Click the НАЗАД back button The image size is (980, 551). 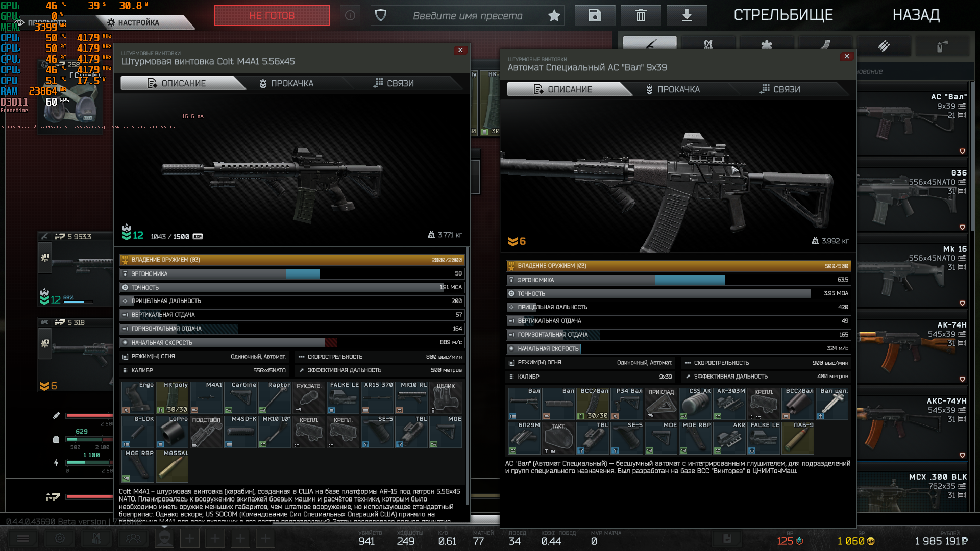tap(916, 15)
